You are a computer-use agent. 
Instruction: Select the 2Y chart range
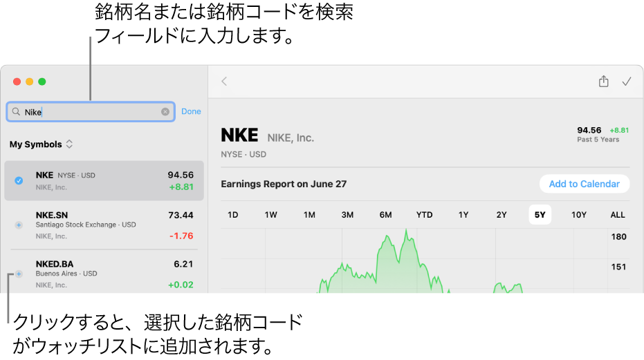tap(502, 215)
